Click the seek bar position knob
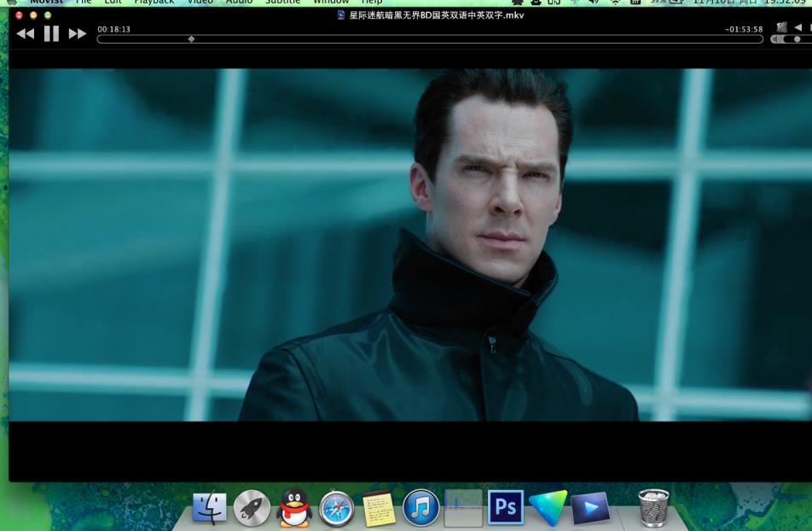812x531 pixels. (191, 38)
